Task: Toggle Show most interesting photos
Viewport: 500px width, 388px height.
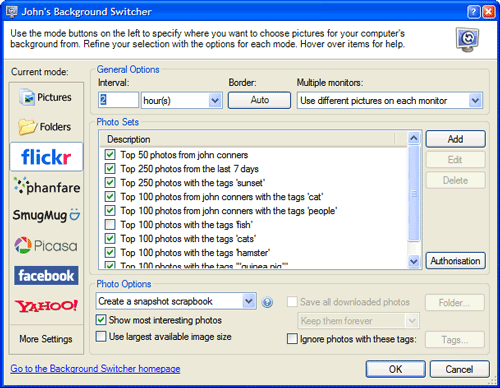Action: pyautogui.click(x=101, y=320)
